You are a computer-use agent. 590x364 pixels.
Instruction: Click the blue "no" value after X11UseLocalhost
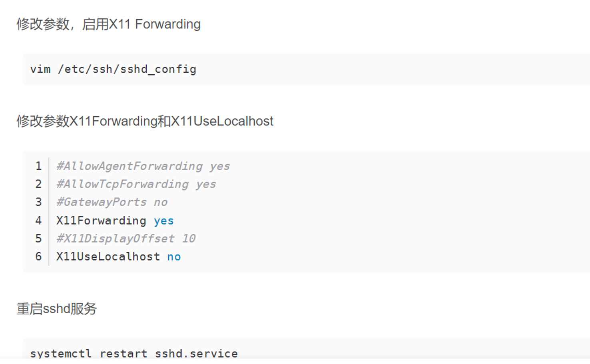[174, 257]
